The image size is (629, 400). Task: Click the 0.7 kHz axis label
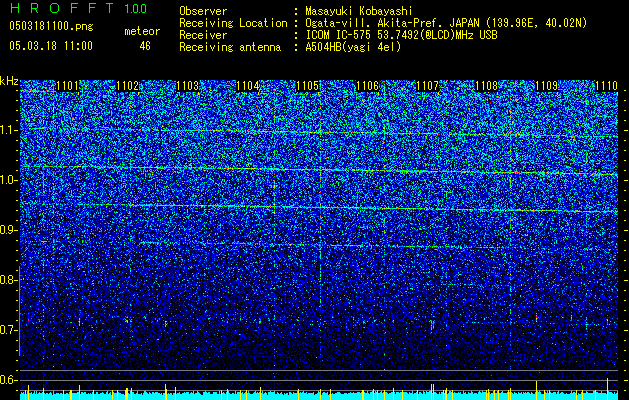click(9, 330)
